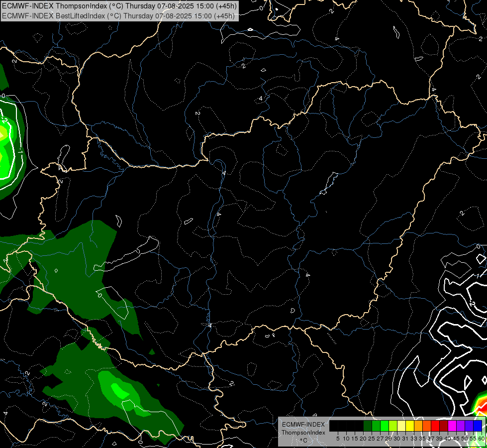Select the magenta 40–45 legend swatch
Viewport: 487px width, 448px height.
(452, 426)
